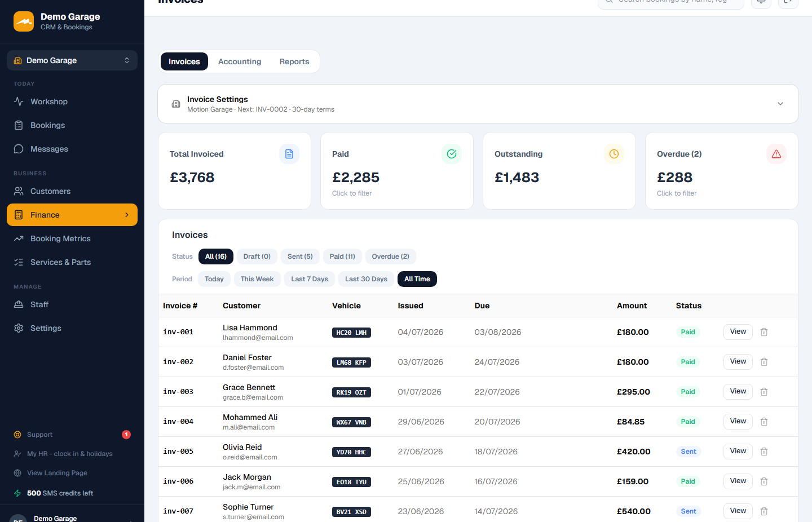View invoice inv-003
Viewport: 812px width, 522px height.
pyautogui.click(x=738, y=392)
